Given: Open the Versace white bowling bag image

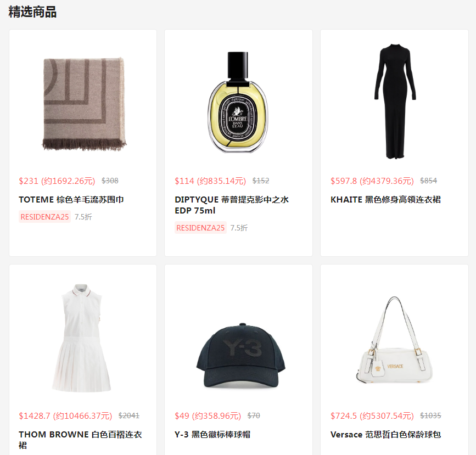Looking at the screenshot, I should [x=394, y=340].
